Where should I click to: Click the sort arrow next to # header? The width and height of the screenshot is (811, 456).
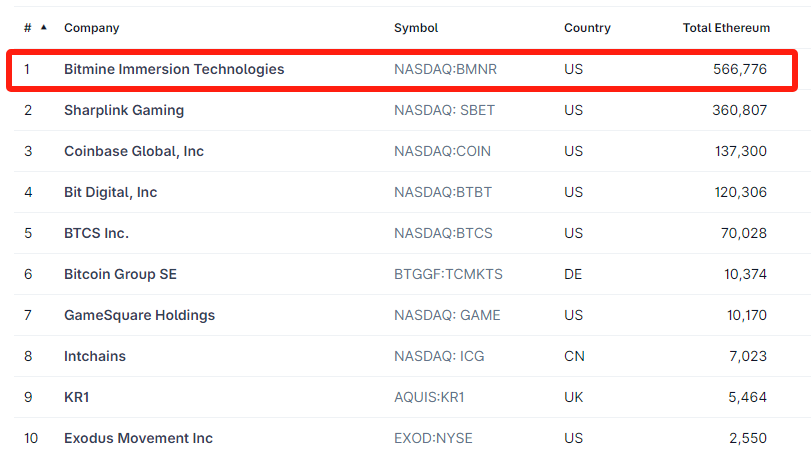43,28
